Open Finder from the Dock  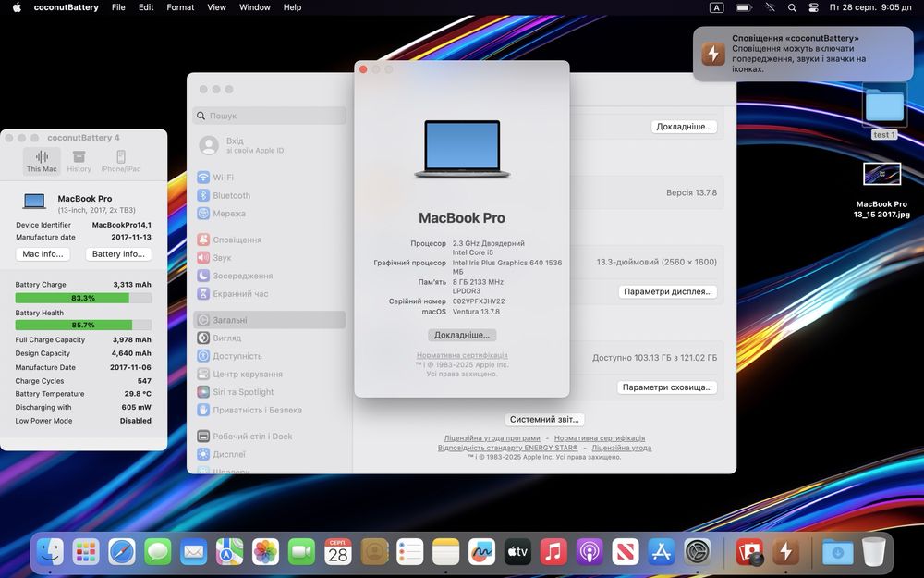click(50, 553)
